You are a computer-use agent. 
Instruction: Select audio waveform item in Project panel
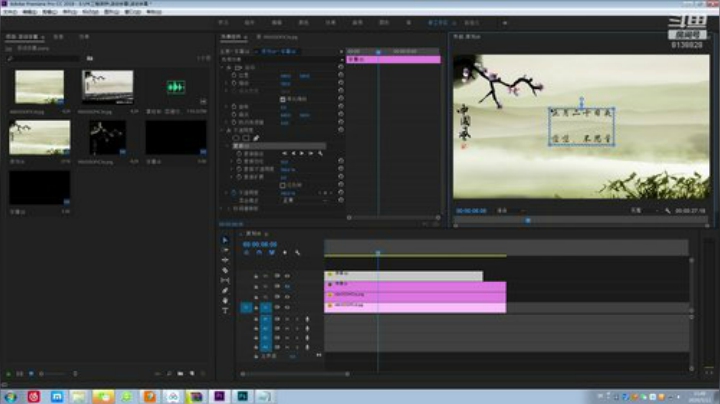175,87
